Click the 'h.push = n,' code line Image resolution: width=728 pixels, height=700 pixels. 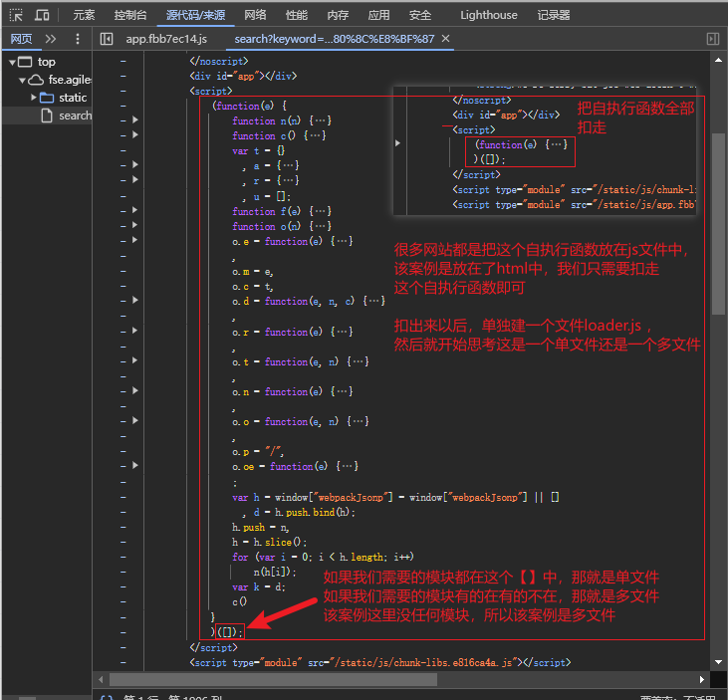tap(260, 528)
